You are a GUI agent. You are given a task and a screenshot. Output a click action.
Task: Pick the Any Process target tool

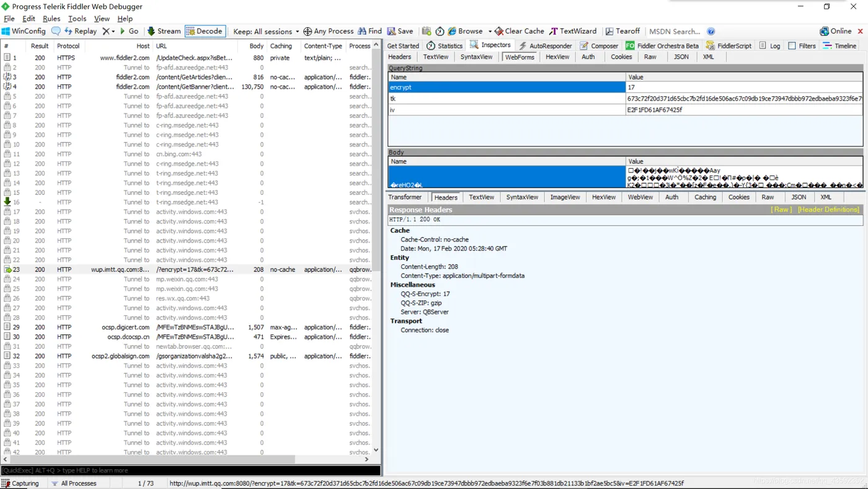click(328, 31)
